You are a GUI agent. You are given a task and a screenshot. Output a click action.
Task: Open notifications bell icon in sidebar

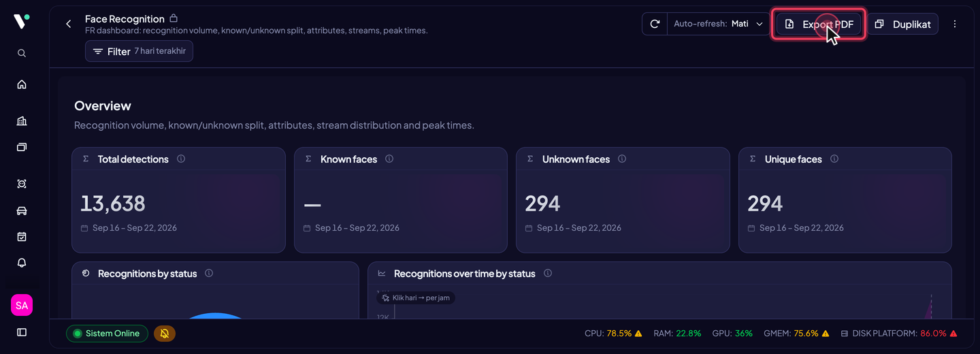point(22,263)
